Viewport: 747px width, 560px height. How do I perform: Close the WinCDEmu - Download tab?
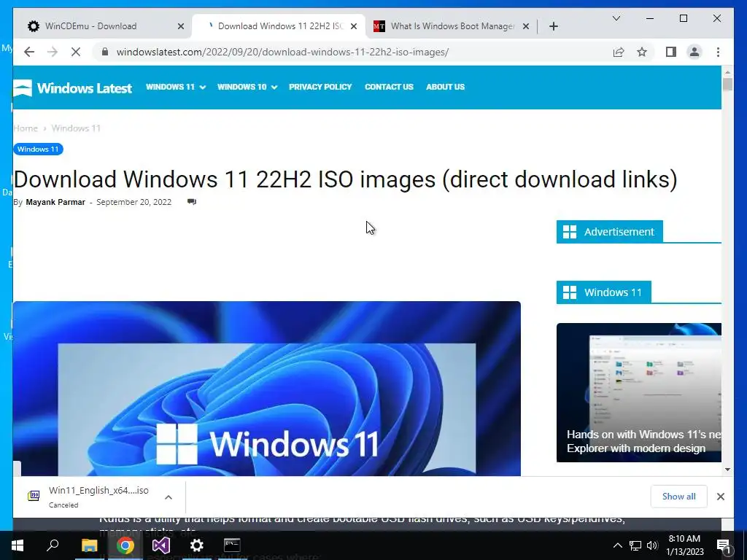181,26
